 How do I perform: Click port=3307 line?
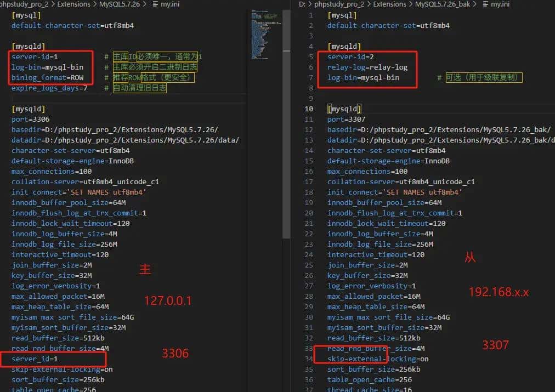(346, 119)
